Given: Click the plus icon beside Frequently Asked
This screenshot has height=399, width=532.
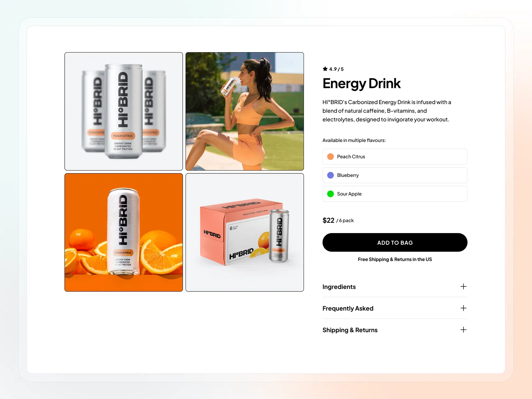Looking at the screenshot, I should tap(463, 308).
